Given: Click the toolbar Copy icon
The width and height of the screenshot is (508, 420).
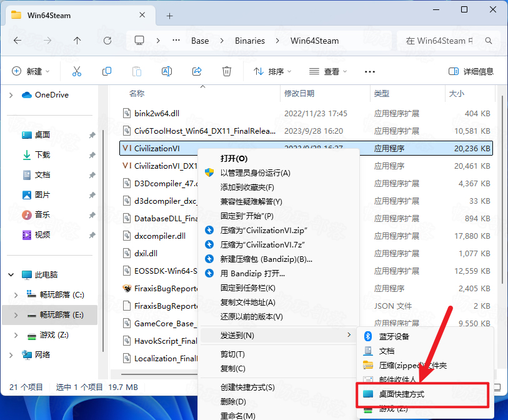Looking at the screenshot, I should tap(107, 71).
